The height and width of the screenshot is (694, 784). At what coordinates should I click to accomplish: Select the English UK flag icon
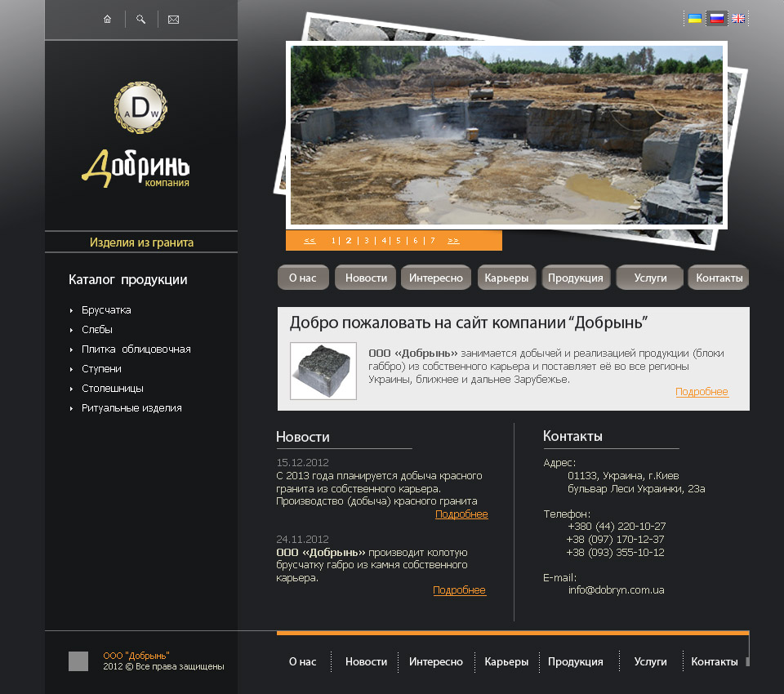pyautogui.click(x=738, y=19)
